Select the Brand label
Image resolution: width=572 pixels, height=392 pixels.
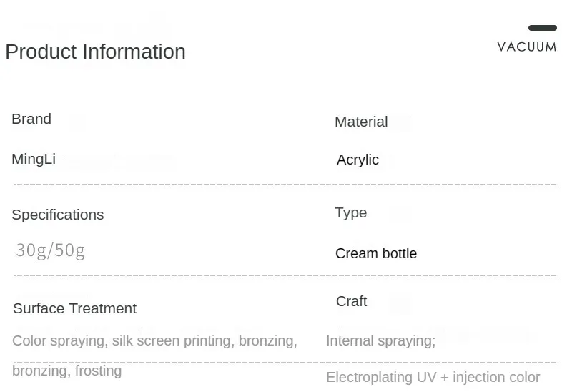pos(31,119)
